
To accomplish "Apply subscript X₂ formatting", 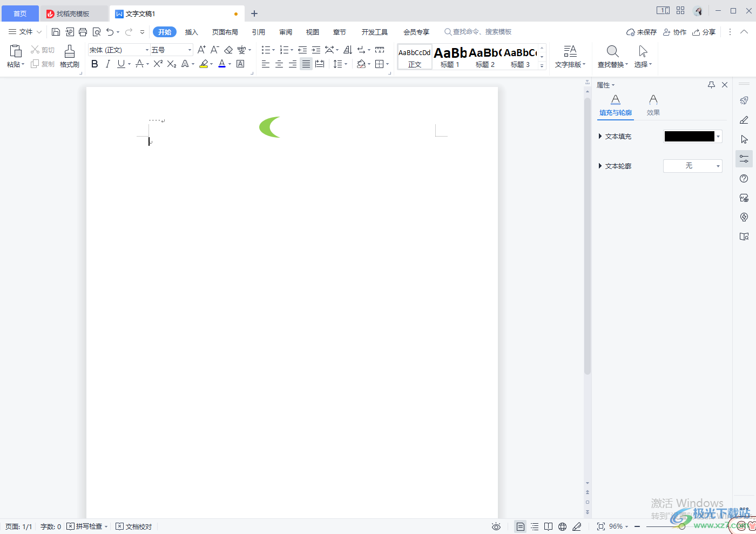I will (172, 64).
